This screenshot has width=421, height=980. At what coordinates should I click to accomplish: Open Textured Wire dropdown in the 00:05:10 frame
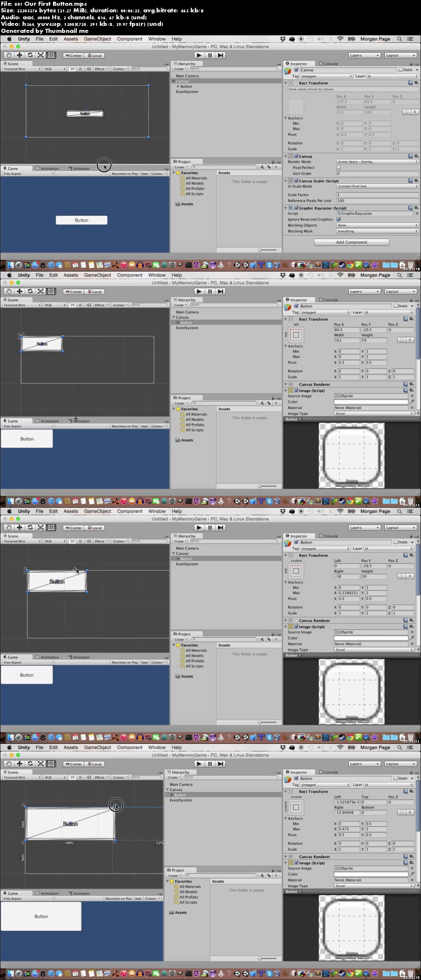tap(22, 778)
